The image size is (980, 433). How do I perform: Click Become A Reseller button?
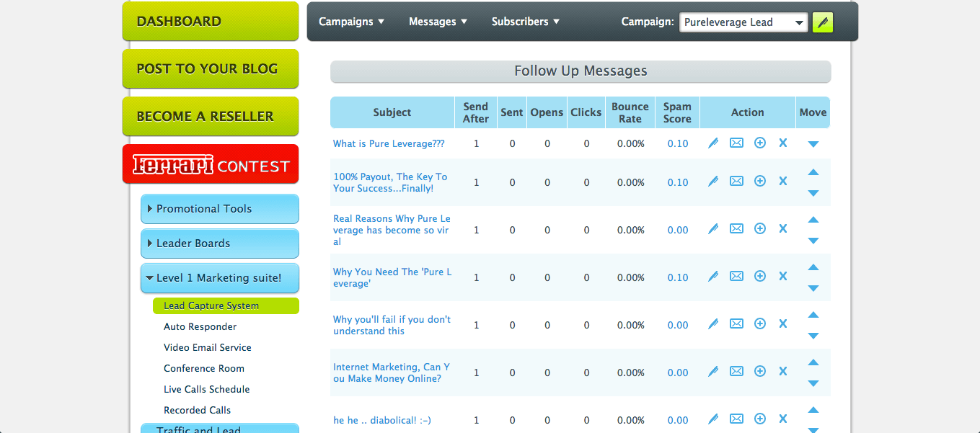click(211, 116)
